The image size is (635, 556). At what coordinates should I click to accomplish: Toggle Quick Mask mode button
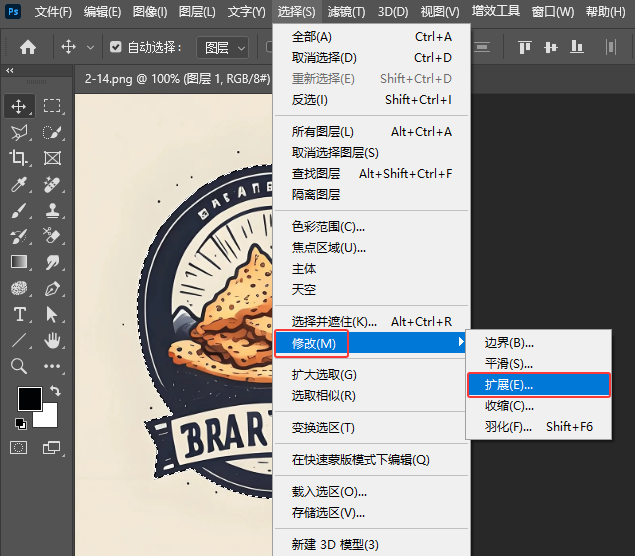19,447
